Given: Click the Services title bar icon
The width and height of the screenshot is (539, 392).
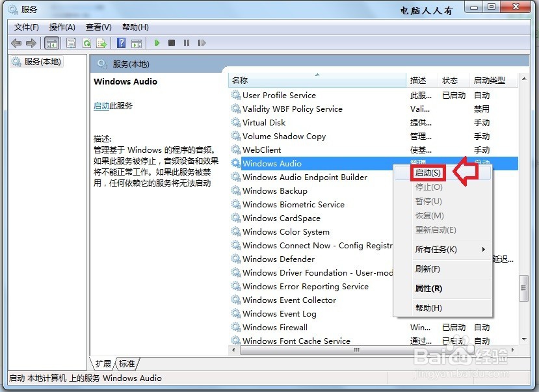Looking at the screenshot, I should coord(13,10).
